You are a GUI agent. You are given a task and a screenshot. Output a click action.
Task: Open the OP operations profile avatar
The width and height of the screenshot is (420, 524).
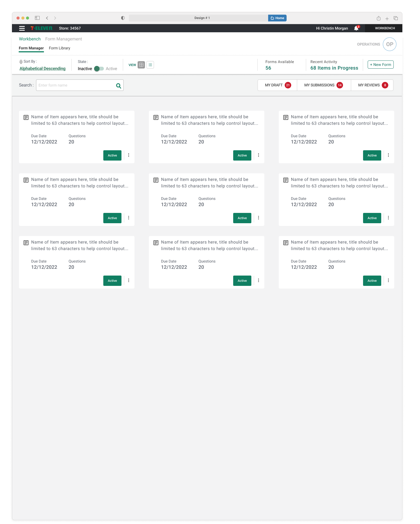(x=390, y=44)
